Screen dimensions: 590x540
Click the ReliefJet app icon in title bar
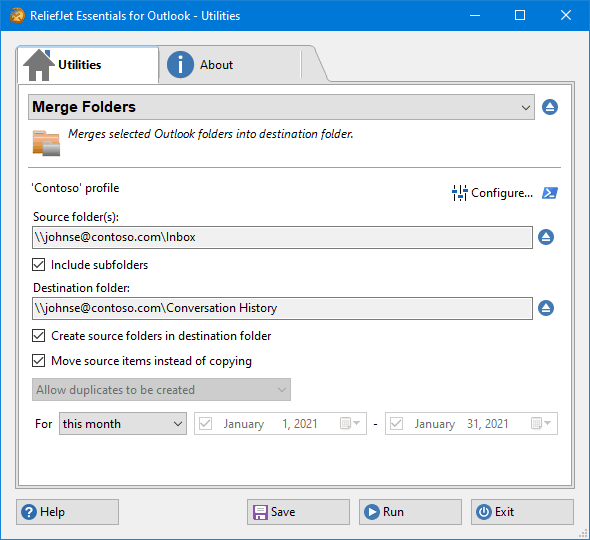(17, 15)
